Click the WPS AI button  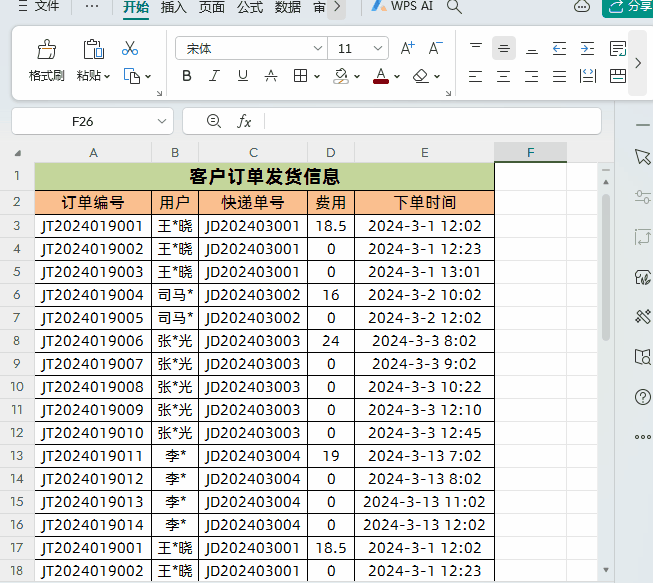click(402, 6)
